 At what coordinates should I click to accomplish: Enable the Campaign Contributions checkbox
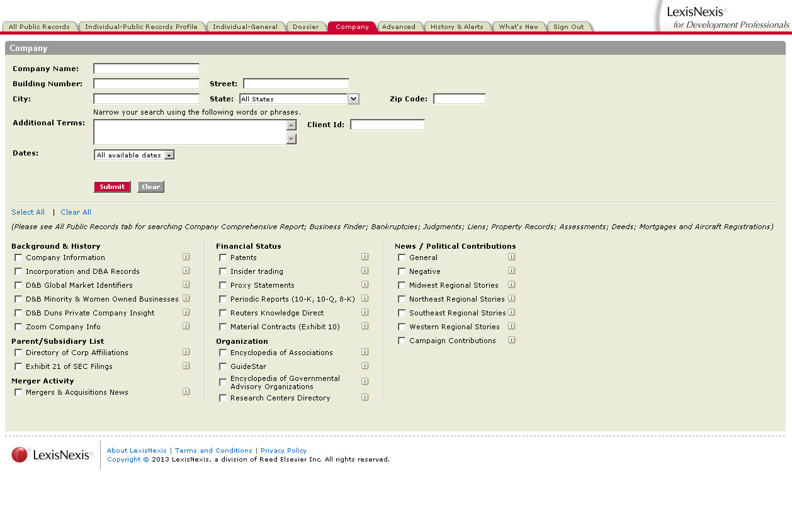(x=402, y=341)
